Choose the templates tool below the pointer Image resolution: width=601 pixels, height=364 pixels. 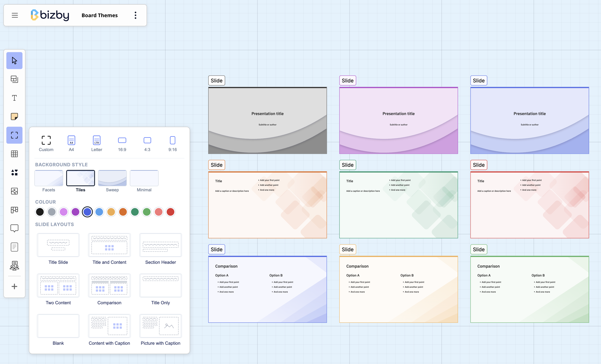pos(14,79)
